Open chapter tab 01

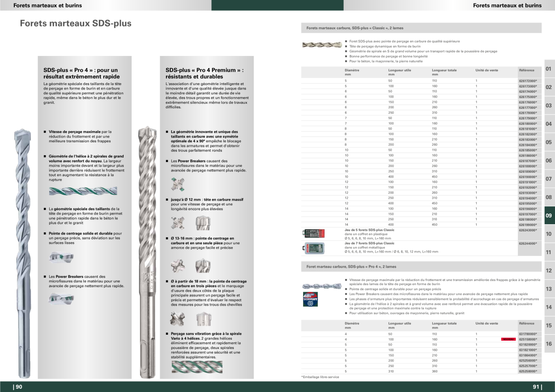[549, 69]
